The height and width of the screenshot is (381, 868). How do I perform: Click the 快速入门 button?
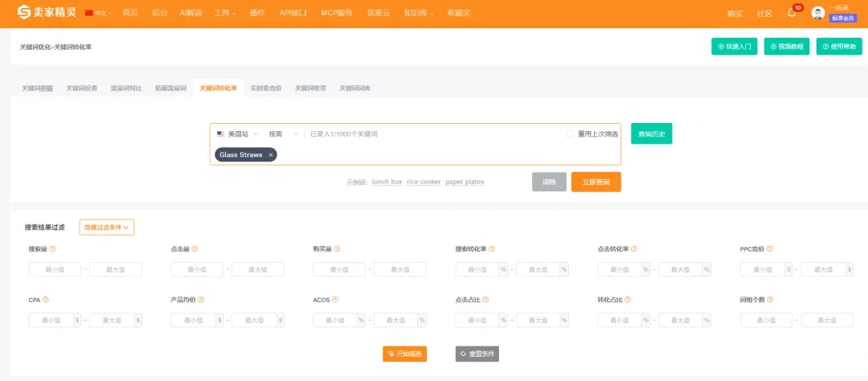pos(734,47)
